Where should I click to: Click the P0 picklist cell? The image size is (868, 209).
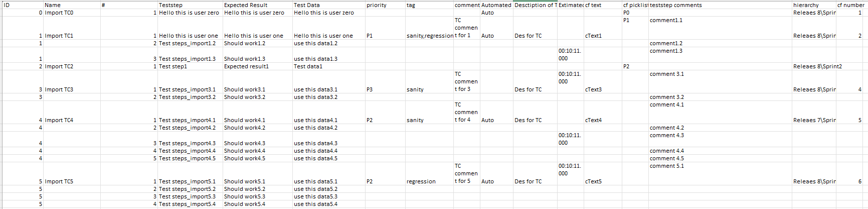click(x=626, y=13)
